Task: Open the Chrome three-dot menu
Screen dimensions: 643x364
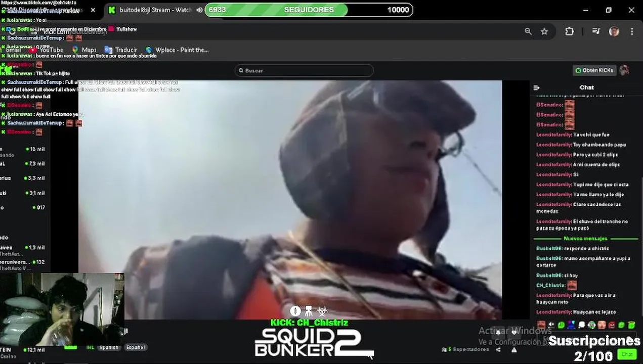Action: [x=632, y=31]
